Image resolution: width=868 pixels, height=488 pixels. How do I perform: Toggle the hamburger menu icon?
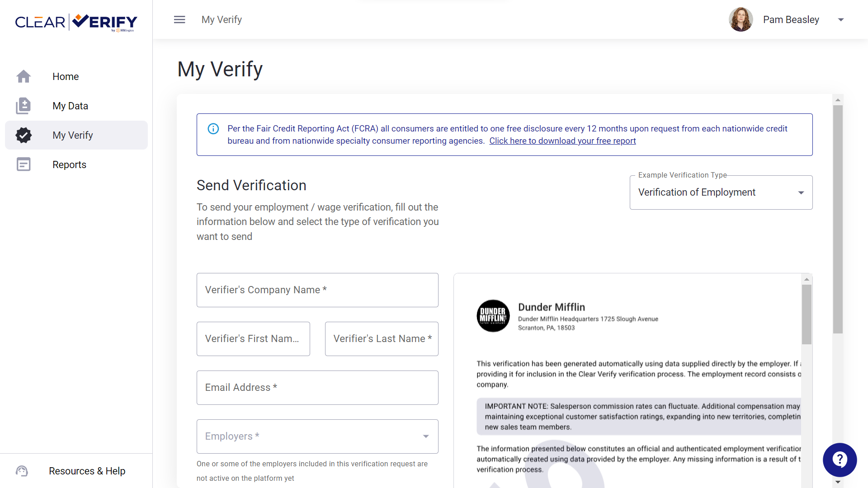[x=179, y=19]
